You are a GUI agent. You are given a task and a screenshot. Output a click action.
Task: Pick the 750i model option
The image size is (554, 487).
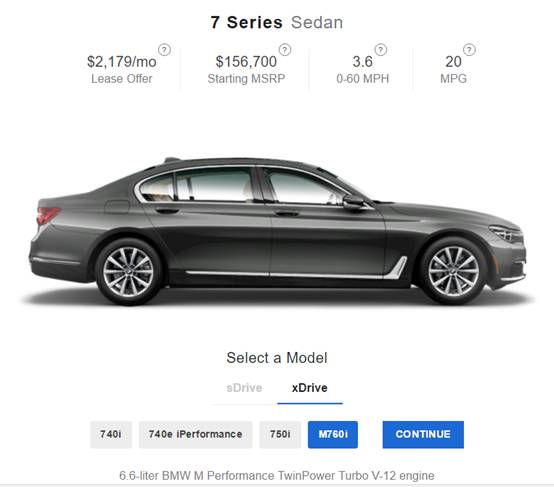[280, 434]
